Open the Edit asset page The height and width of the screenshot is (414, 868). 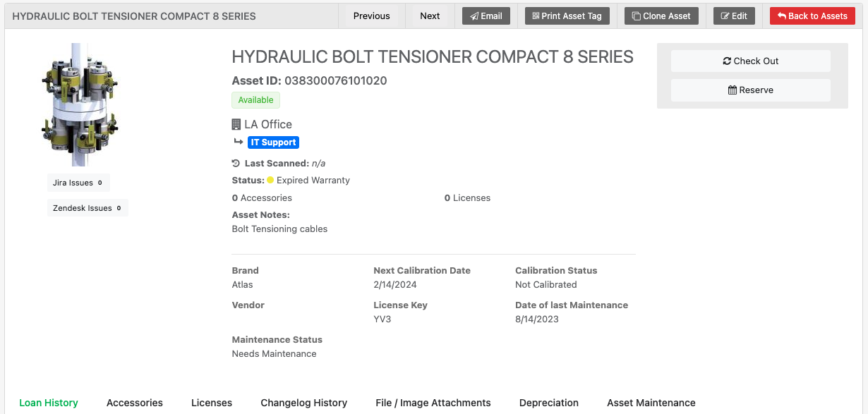[734, 16]
